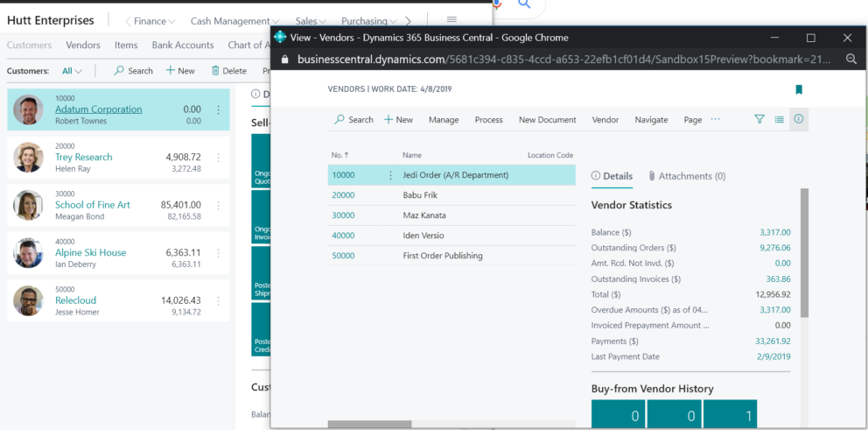This screenshot has height=430, width=868.
Task: Open Page menu in Vendors toolbar
Action: [692, 120]
